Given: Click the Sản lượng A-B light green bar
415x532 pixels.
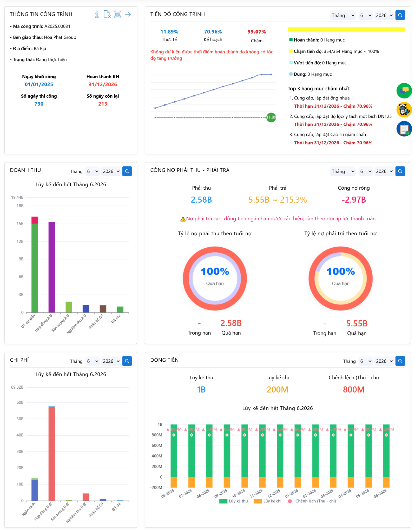Looking at the screenshot, I should (x=69, y=307).
